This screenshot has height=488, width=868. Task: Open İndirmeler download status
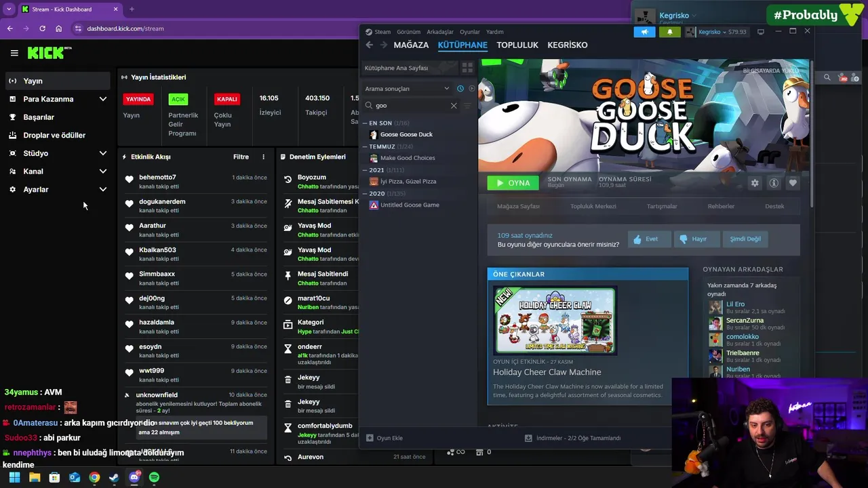coord(573,438)
